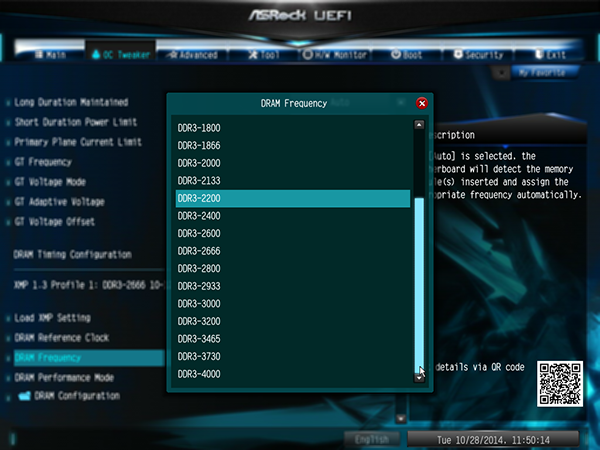Open the QR code for details

coord(560,384)
